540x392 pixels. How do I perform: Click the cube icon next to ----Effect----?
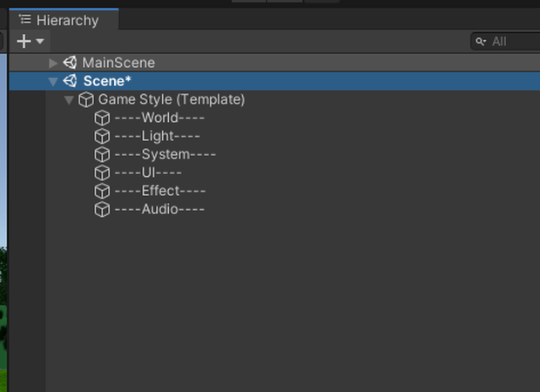(x=102, y=191)
